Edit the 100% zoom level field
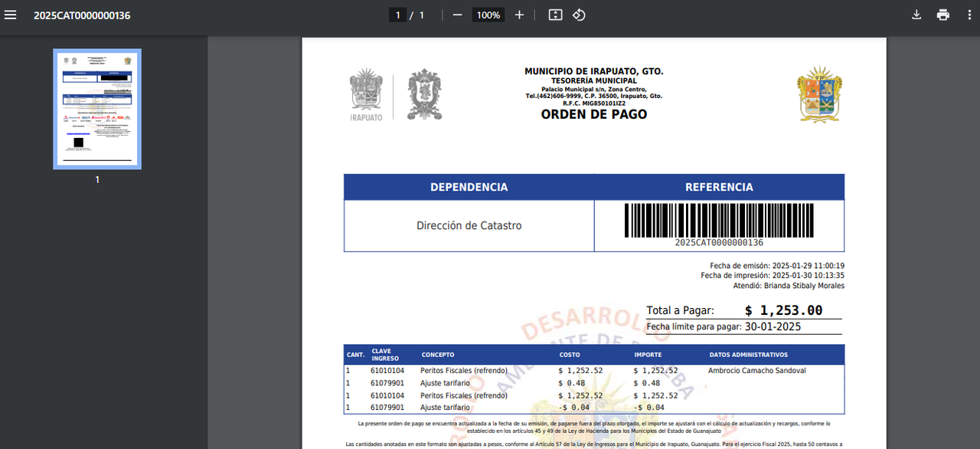 coord(488,15)
